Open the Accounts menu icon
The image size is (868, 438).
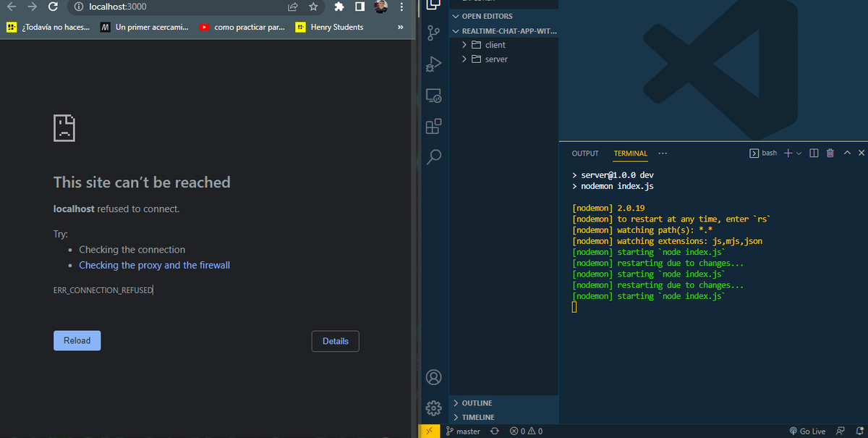tap(433, 377)
